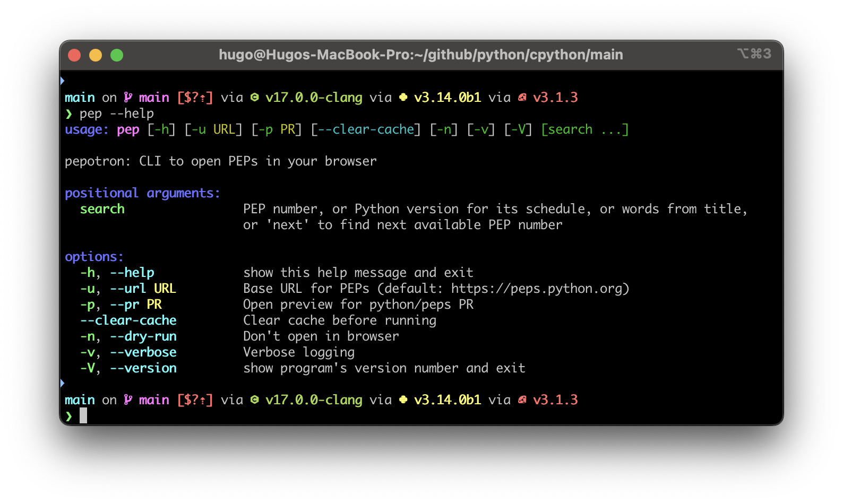
Task: Click 'PEP number, or Python version' description text
Action: (x=495, y=209)
